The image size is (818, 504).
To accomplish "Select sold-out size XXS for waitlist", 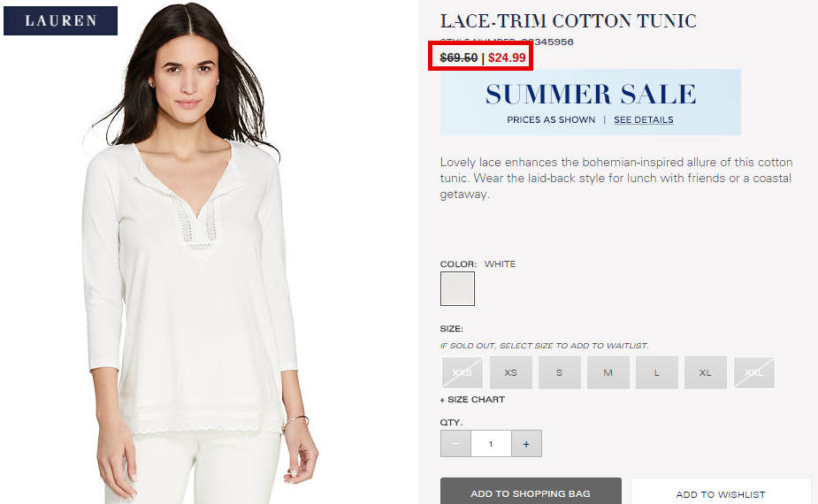I will pyautogui.click(x=463, y=372).
